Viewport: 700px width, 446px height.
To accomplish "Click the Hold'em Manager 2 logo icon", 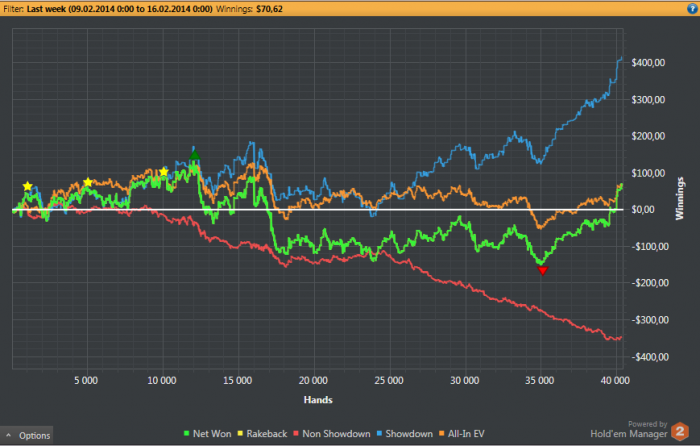I will point(680,431).
